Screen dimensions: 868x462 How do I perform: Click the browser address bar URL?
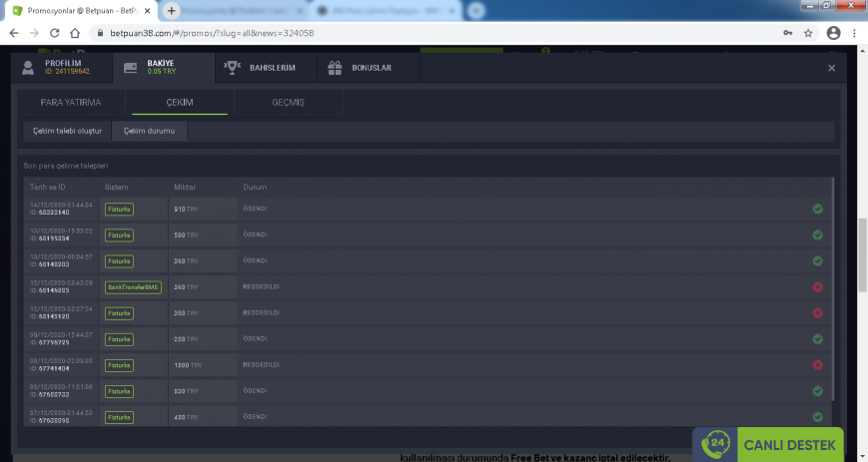tap(212, 33)
